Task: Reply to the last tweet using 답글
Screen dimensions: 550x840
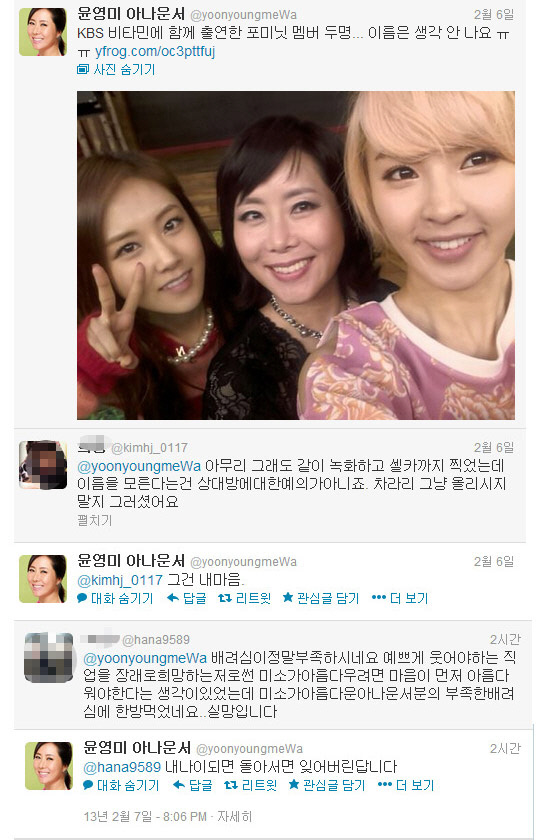Action: [x=192, y=785]
